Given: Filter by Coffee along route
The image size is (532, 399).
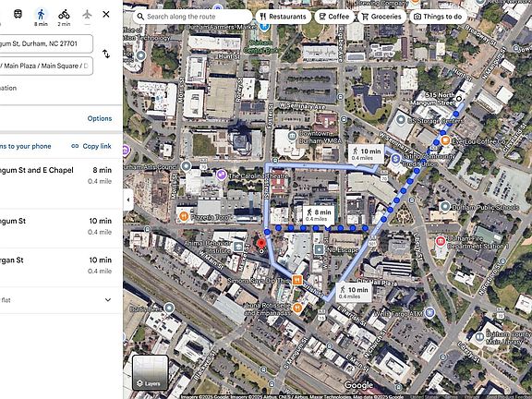Looking at the screenshot, I should 334,17.
